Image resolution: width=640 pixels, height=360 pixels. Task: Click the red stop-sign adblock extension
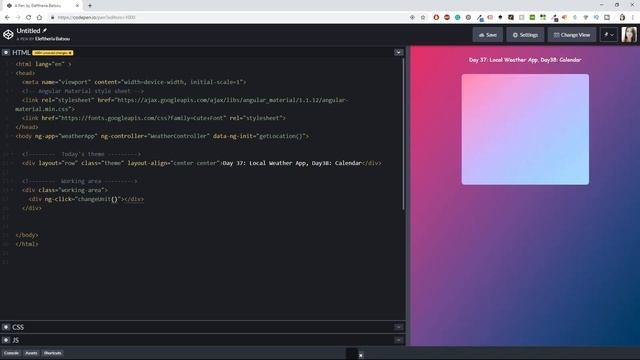(447, 18)
